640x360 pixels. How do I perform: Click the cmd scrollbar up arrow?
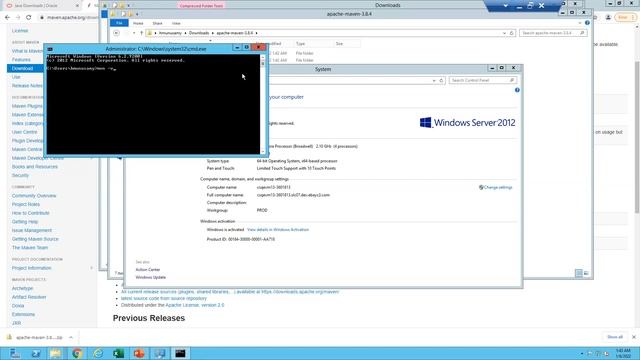[x=263, y=58]
